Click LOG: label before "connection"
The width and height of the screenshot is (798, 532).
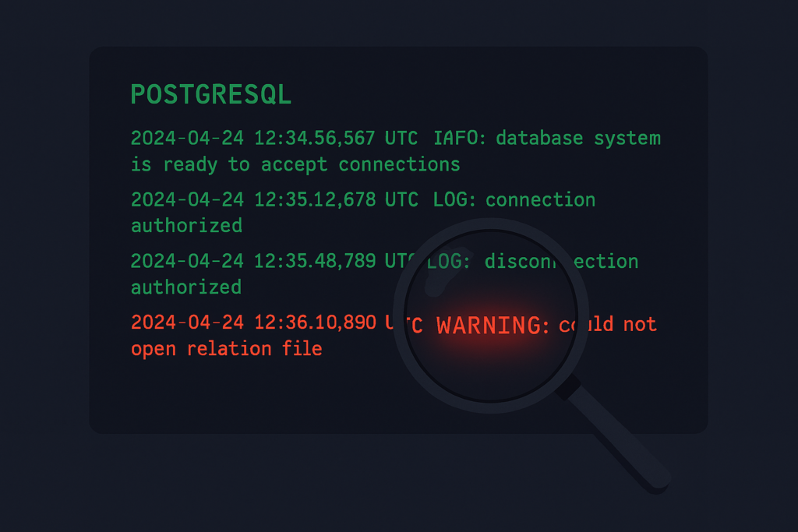click(454, 199)
